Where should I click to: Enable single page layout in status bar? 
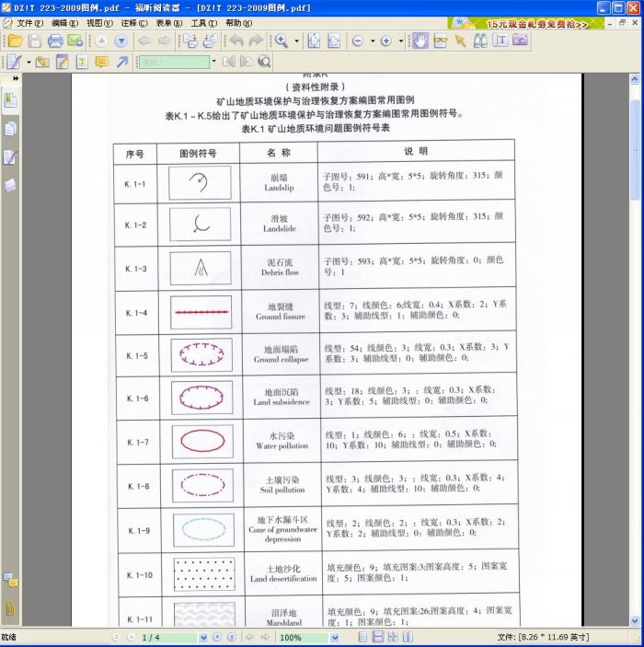click(x=363, y=637)
